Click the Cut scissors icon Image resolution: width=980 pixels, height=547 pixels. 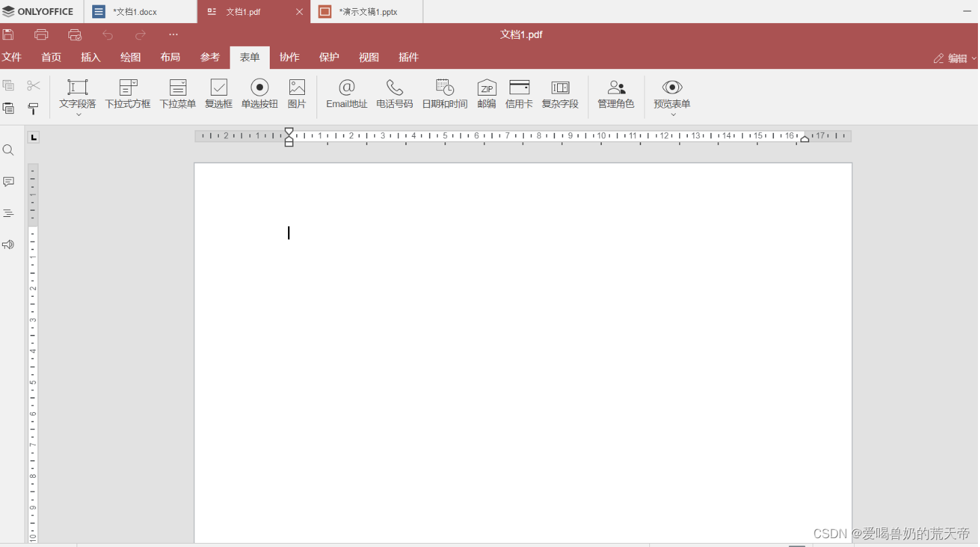(x=34, y=85)
